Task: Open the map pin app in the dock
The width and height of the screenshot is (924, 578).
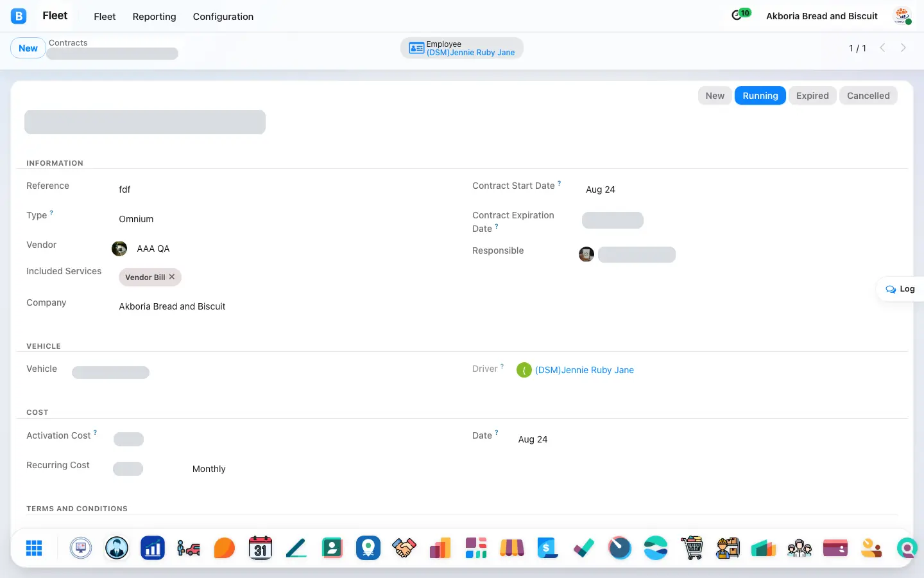Action: [x=368, y=548]
